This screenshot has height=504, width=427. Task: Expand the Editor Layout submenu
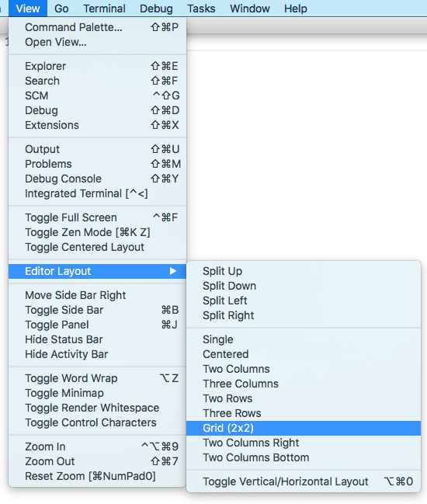pos(97,271)
